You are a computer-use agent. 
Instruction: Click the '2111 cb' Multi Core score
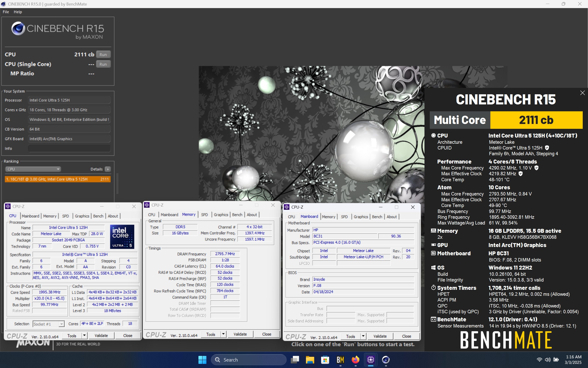536,120
